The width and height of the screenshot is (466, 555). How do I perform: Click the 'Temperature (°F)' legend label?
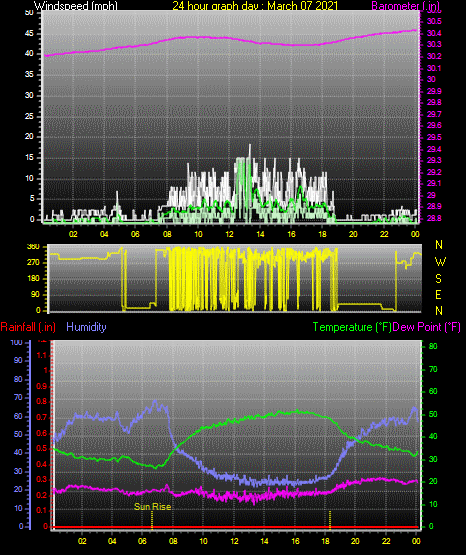352,327
